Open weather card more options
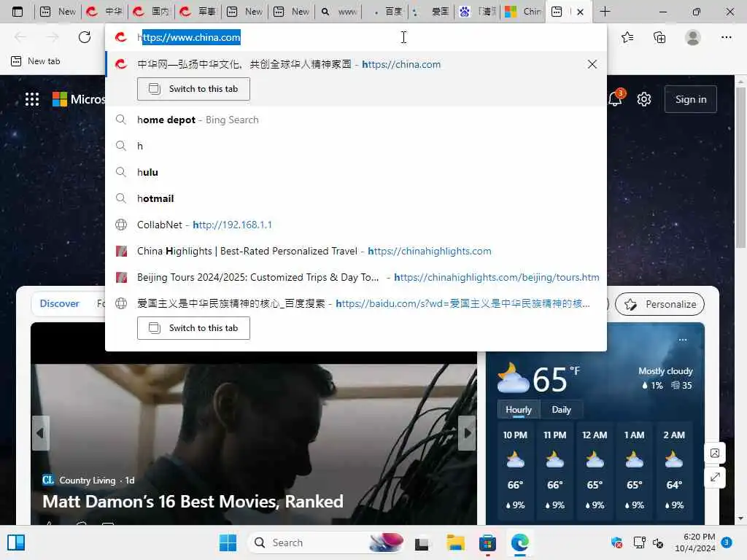The image size is (747, 560). [683, 340]
